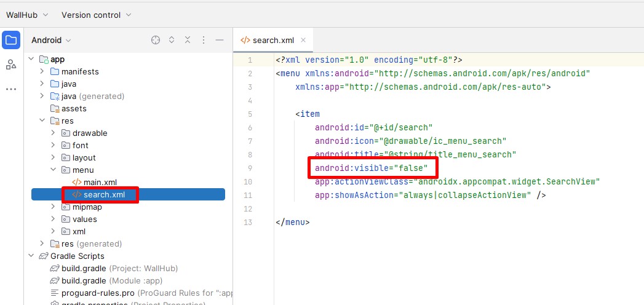The image size is (644, 305).
Task: Select the assets folder in the tree
Action: [74, 108]
